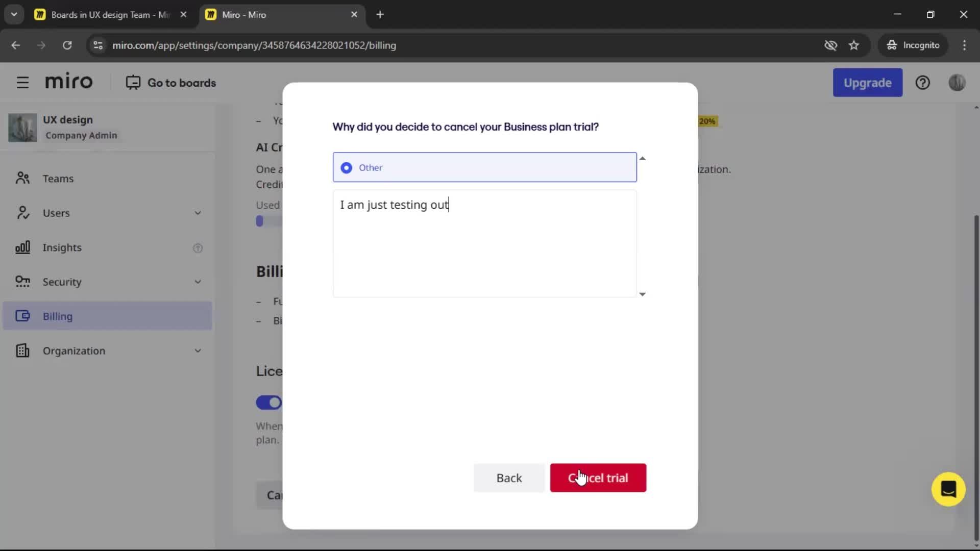Expand the Organization chevron
Image resolution: width=980 pixels, height=551 pixels.
click(x=198, y=351)
